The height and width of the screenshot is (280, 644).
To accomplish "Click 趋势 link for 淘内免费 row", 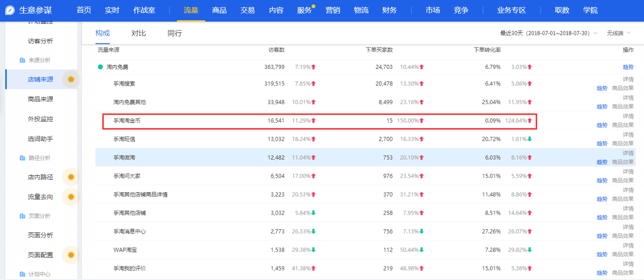I will (x=628, y=67).
